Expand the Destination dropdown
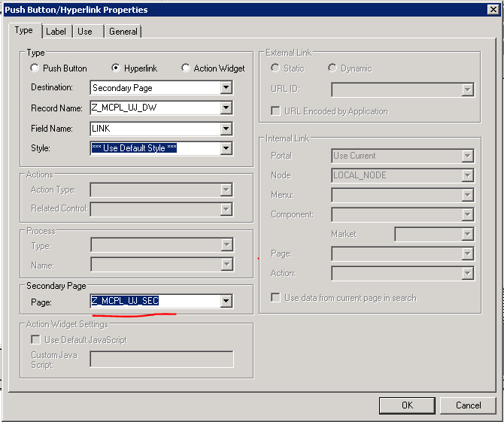The image size is (504, 422). click(226, 87)
